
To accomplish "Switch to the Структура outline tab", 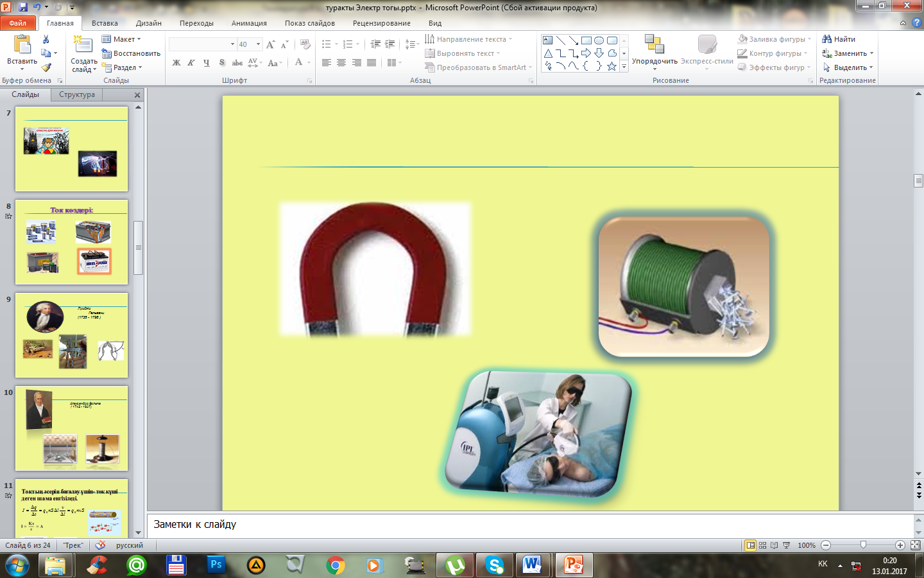I will 77,94.
